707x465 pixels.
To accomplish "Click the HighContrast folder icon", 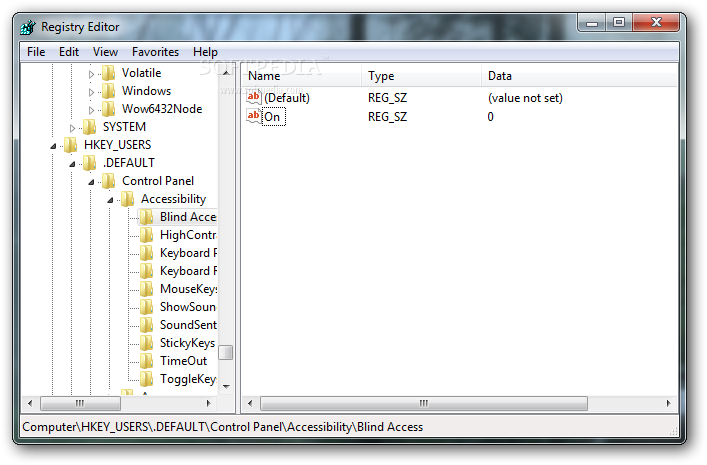I will 146,235.
